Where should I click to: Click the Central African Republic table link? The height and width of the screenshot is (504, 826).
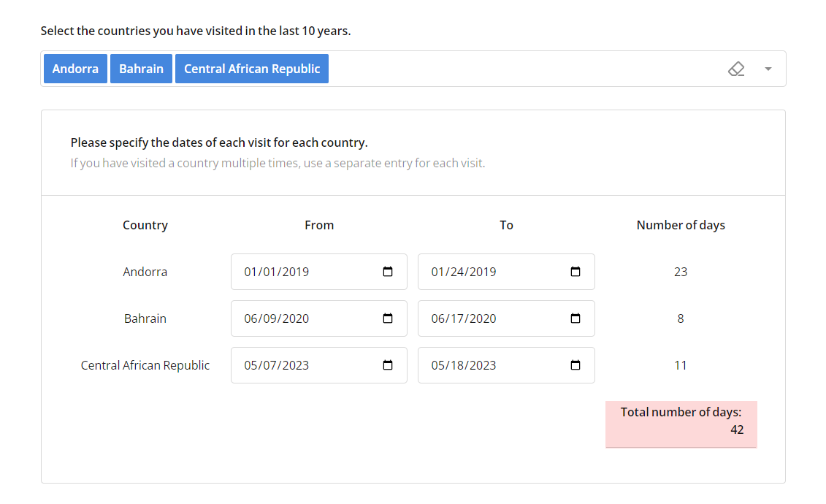[x=145, y=364]
